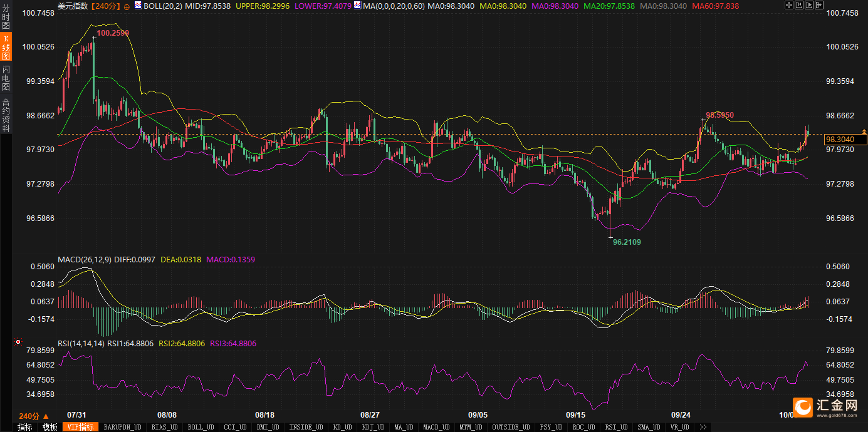Click the MA indicator chart icon
Image resolution: width=868 pixels, height=432 pixels.
pos(357,6)
